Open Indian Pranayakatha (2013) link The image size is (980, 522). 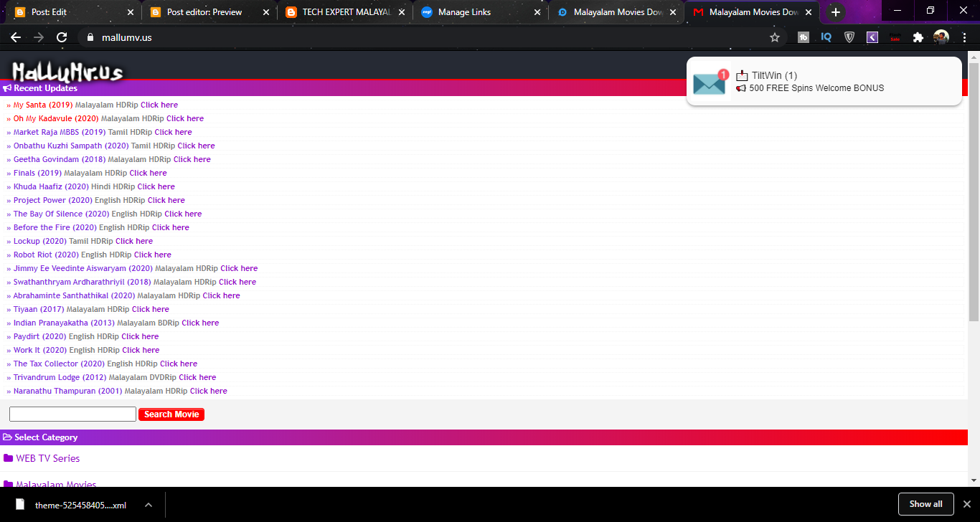(x=64, y=323)
